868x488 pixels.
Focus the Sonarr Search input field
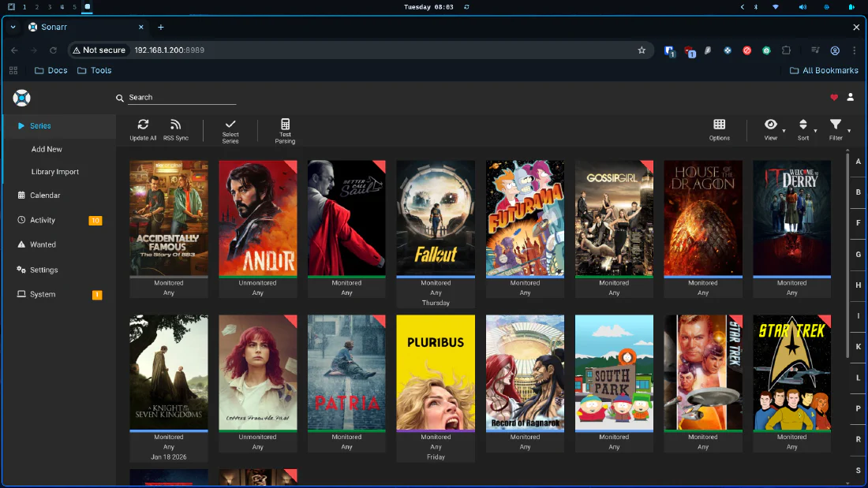(x=182, y=98)
